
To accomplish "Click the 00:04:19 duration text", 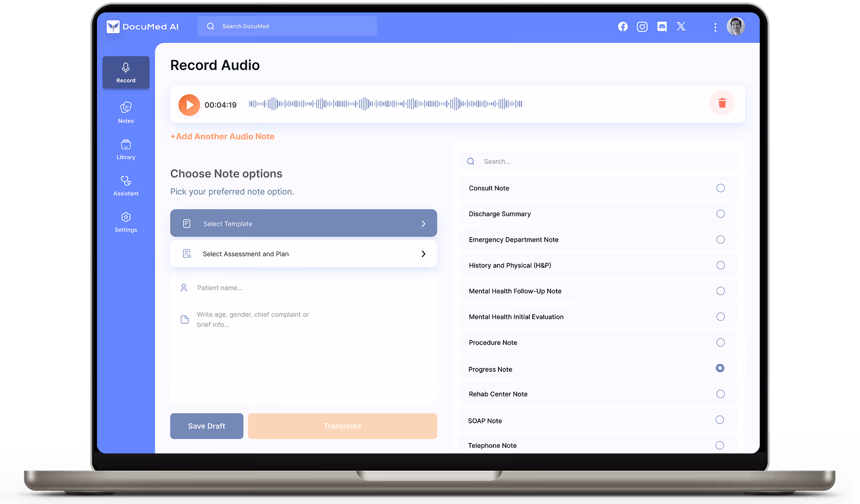I will [x=220, y=105].
